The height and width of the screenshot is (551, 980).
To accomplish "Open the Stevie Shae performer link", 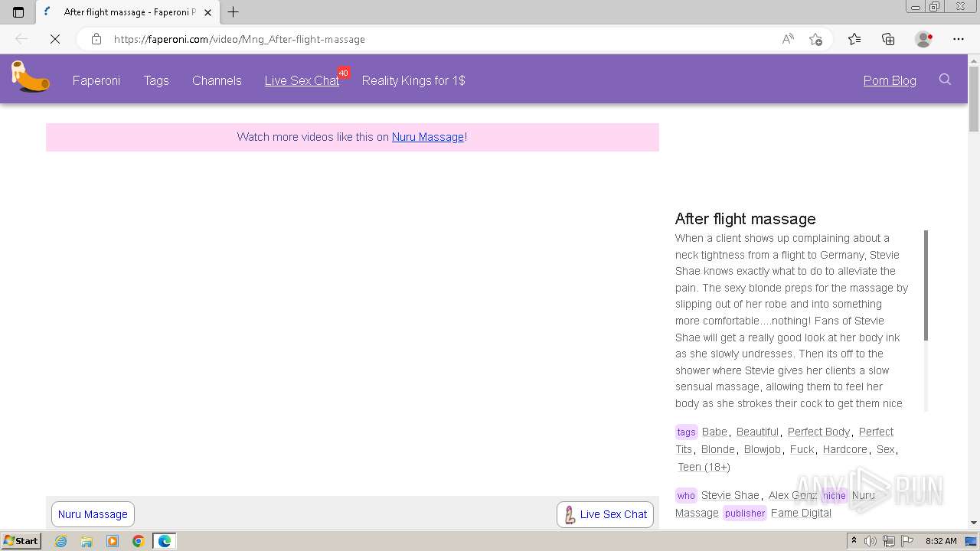I will click(730, 495).
